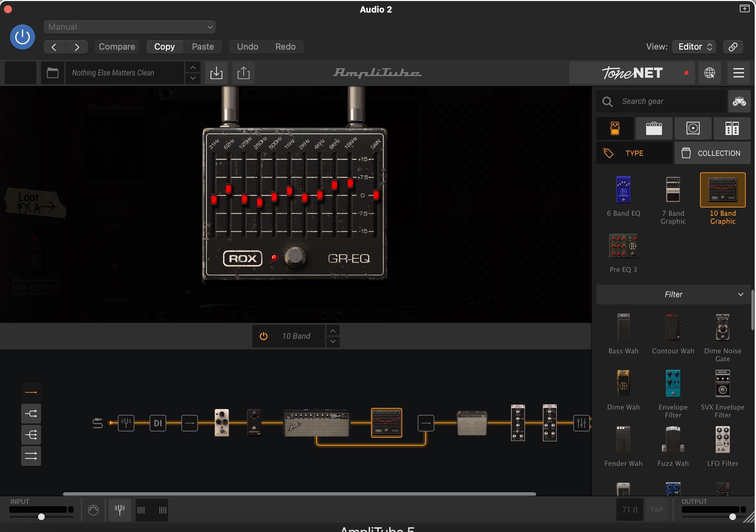Click the export share icon
756x532 pixels.
(x=243, y=73)
